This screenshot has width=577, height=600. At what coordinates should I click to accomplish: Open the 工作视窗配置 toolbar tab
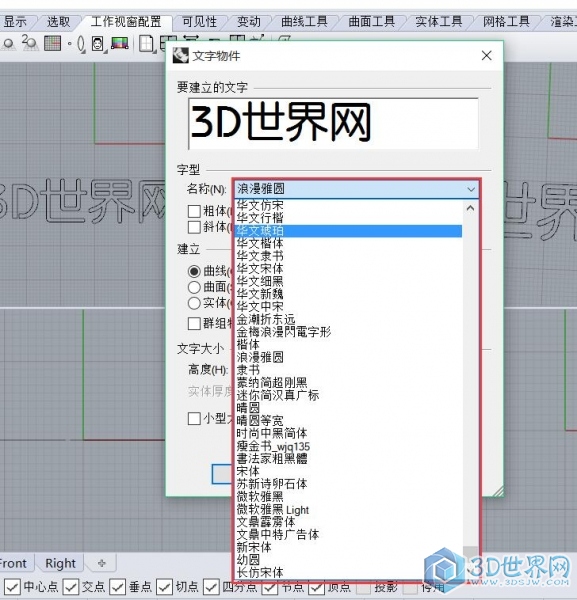[126, 22]
